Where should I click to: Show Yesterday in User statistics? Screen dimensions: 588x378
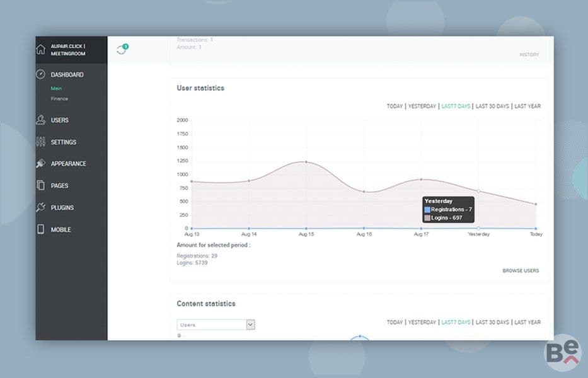coord(422,106)
